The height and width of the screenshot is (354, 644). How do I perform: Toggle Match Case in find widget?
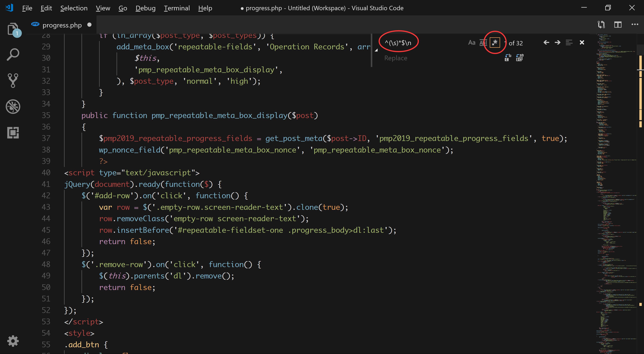pyautogui.click(x=471, y=43)
